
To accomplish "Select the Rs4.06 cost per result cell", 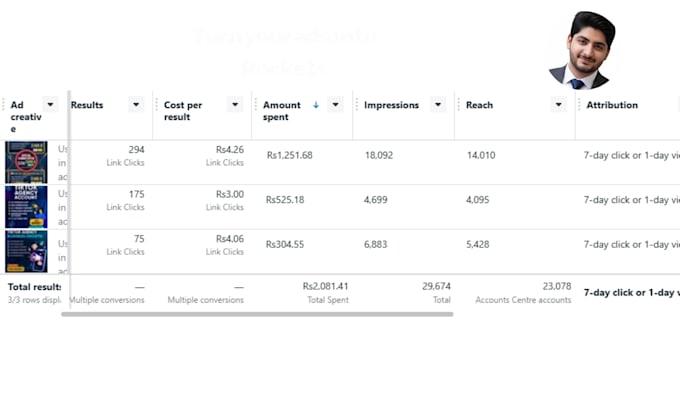I will [x=230, y=239].
